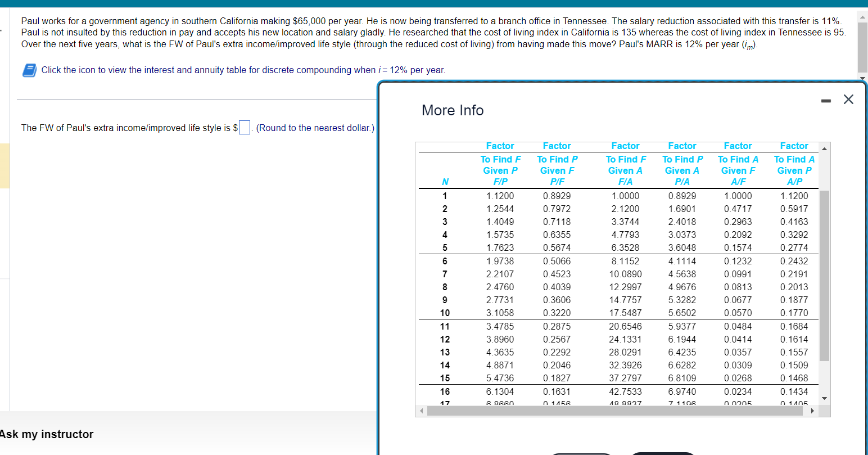Minimize the More Info dialog
The width and height of the screenshot is (868, 455).
(825, 101)
